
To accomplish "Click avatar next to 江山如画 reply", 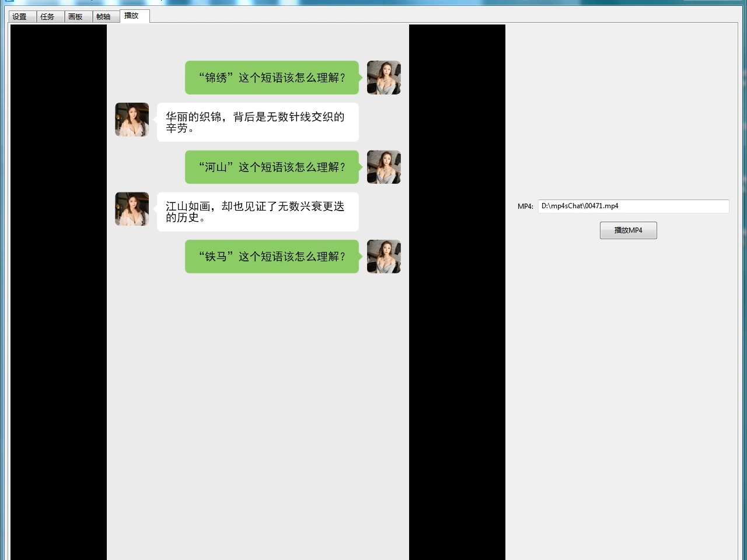I will pyautogui.click(x=132, y=209).
